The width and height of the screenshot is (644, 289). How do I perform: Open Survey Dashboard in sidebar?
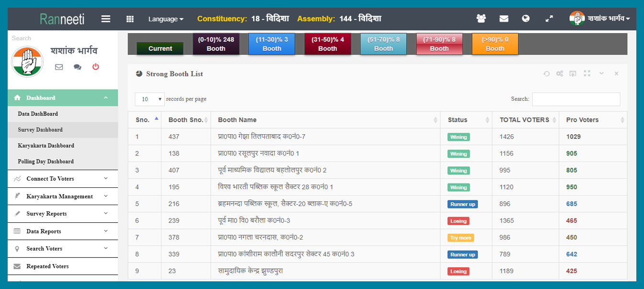pyautogui.click(x=40, y=130)
